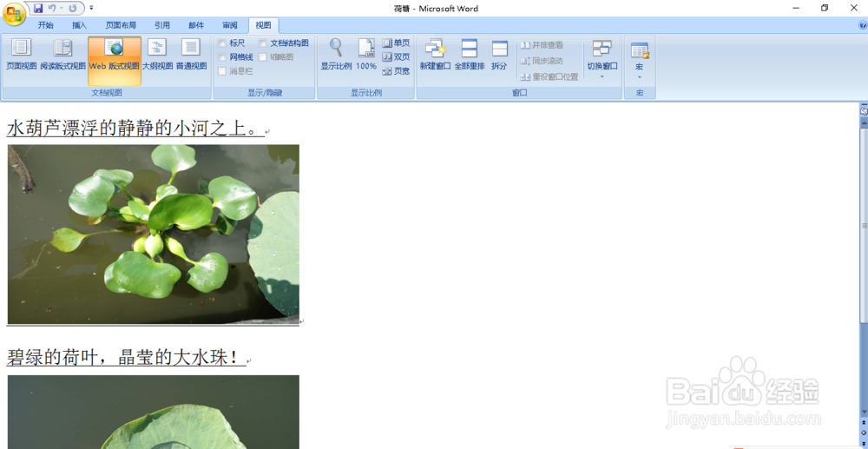Select the lotus leaf picture
Screen dimensions: 868x449
click(x=154, y=412)
